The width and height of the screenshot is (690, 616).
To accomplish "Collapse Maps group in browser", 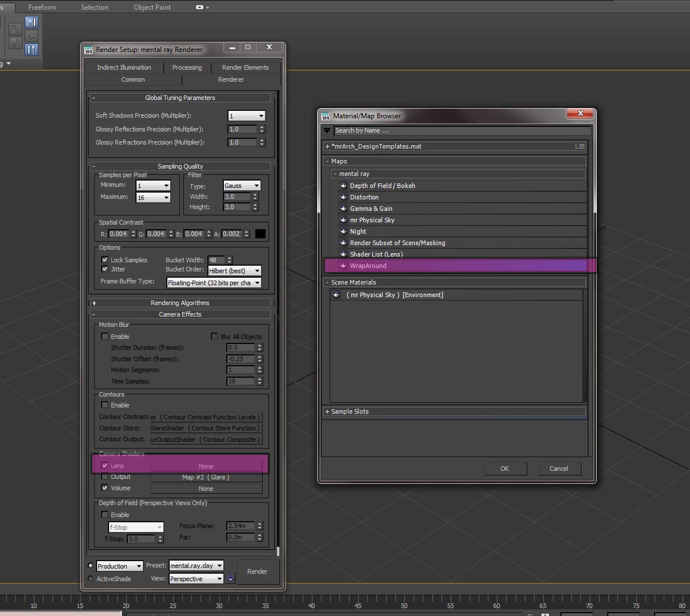I will 455,161.
